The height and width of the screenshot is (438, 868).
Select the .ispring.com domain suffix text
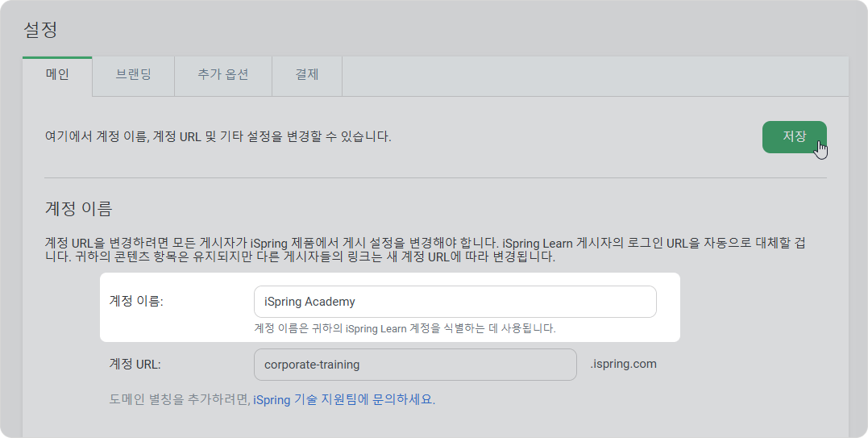coord(623,365)
